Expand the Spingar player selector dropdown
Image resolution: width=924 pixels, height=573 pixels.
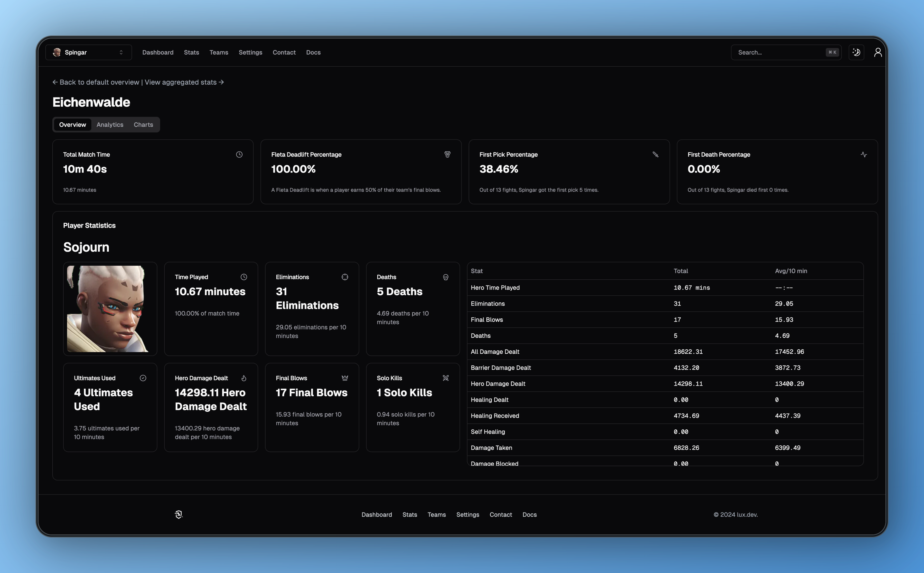(89, 52)
